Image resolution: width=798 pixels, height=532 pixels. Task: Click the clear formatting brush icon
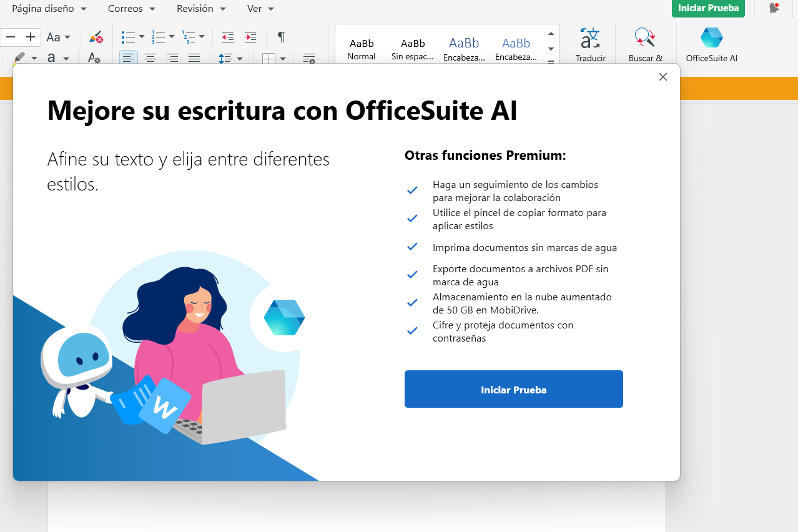coord(96,37)
